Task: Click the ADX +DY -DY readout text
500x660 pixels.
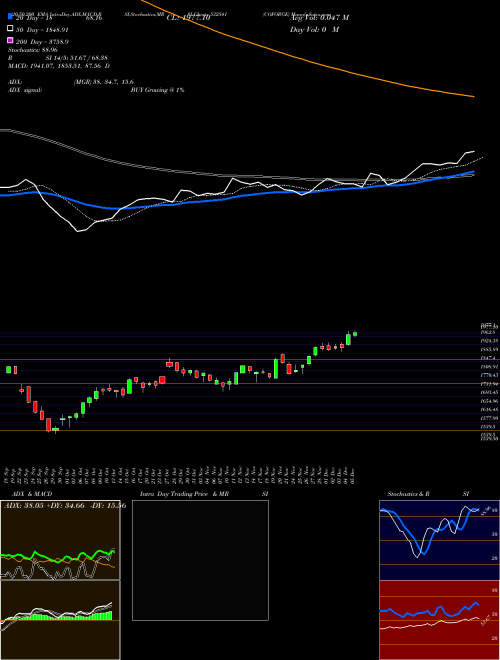Action: (65, 505)
